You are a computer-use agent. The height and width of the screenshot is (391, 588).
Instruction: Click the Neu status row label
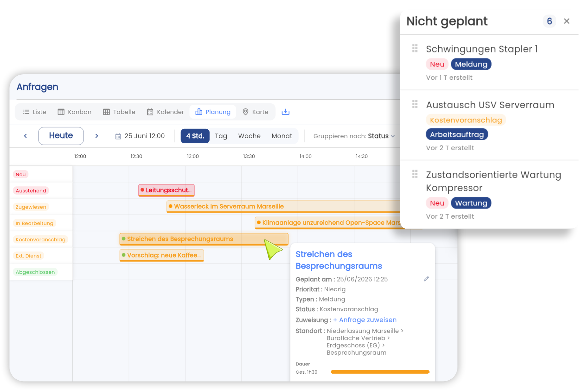(21, 174)
